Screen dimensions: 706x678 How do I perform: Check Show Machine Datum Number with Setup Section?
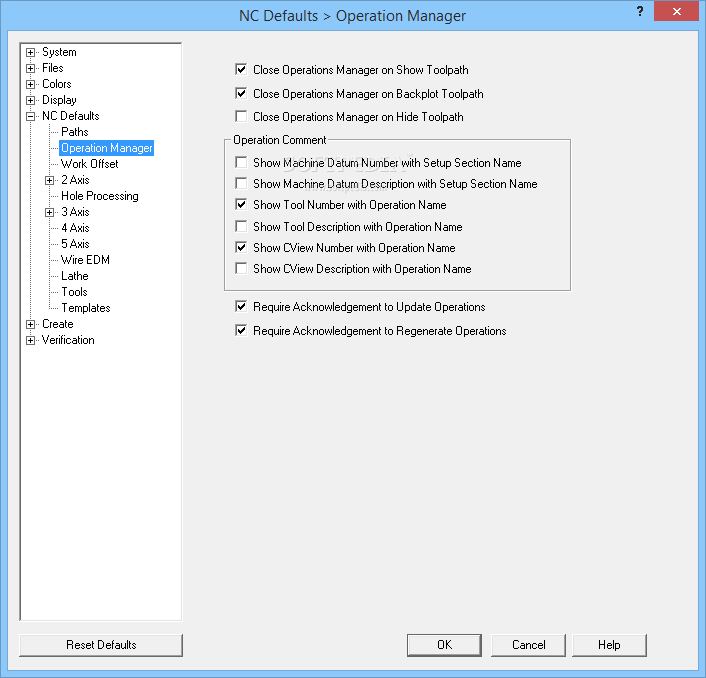[241, 163]
